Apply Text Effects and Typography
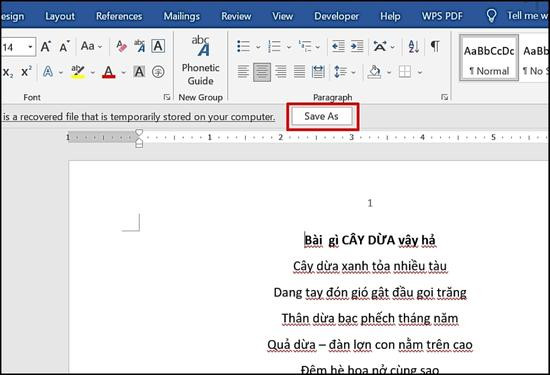550x375 pixels. click(48, 72)
